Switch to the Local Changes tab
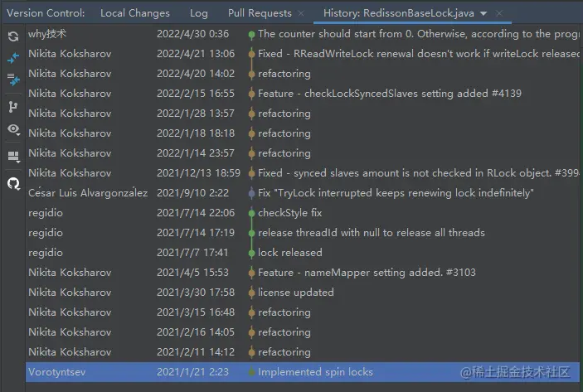 (x=135, y=13)
